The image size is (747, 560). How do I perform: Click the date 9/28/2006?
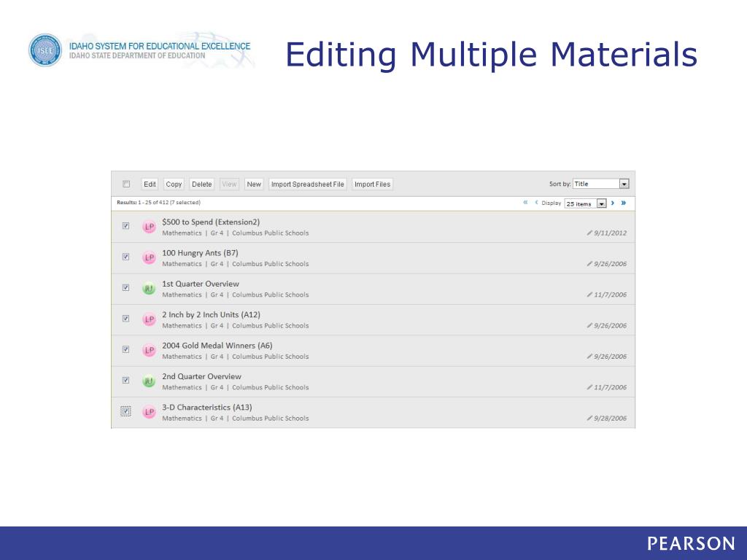(611, 418)
